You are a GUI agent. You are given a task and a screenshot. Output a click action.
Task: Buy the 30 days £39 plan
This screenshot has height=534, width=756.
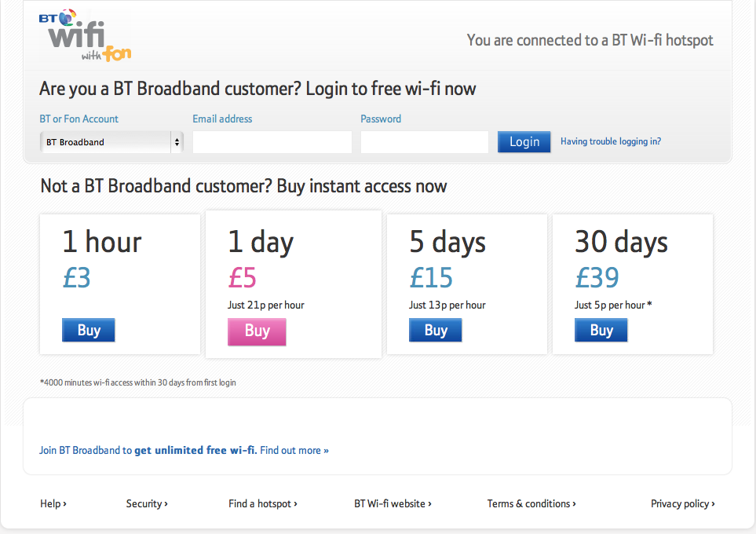coord(601,330)
